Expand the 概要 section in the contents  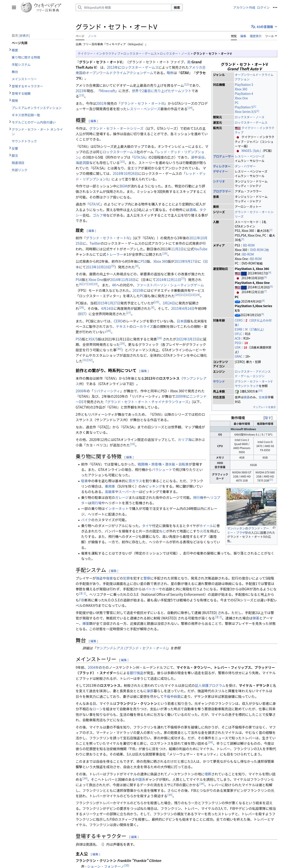coord(10,50)
